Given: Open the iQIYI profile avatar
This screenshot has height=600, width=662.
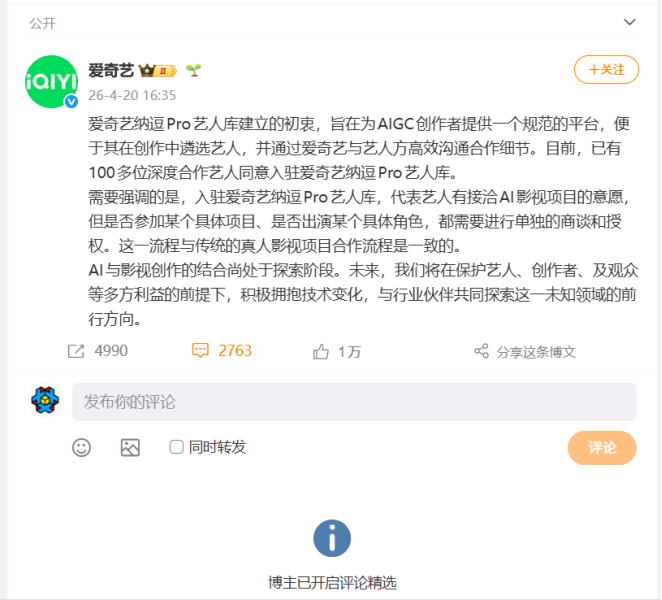Looking at the screenshot, I should [x=52, y=81].
